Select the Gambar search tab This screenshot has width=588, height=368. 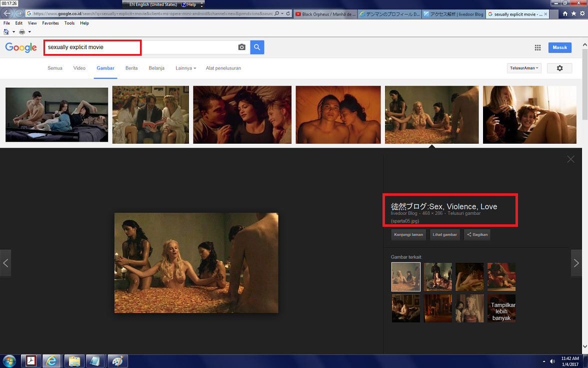(x=105, y=68)
